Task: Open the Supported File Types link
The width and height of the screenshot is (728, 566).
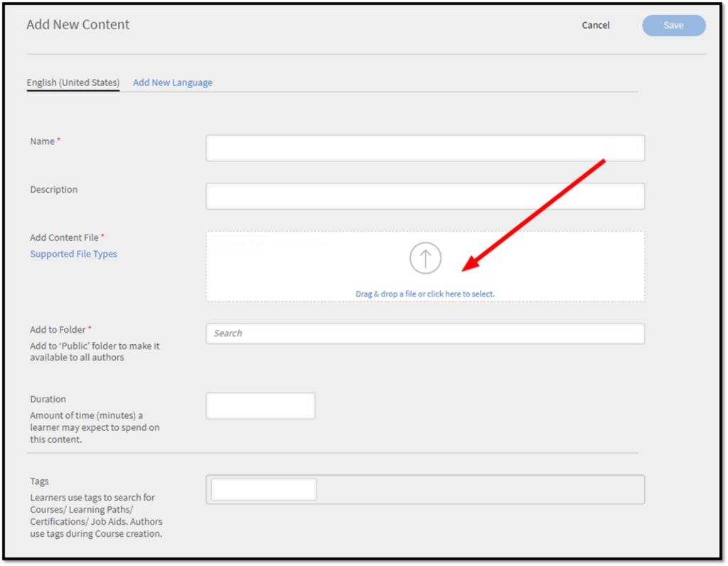Action: (73, 254)
